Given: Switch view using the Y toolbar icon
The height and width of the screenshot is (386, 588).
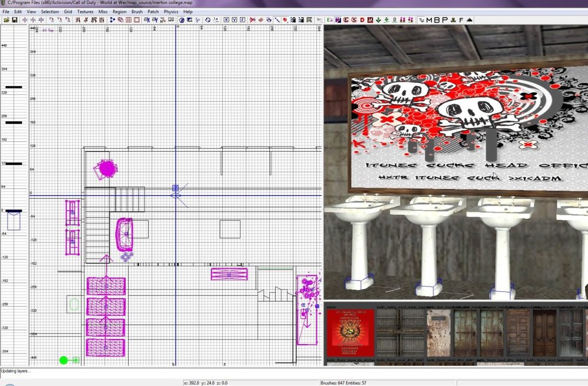Looking at the screenshot, I should [234, 21].
